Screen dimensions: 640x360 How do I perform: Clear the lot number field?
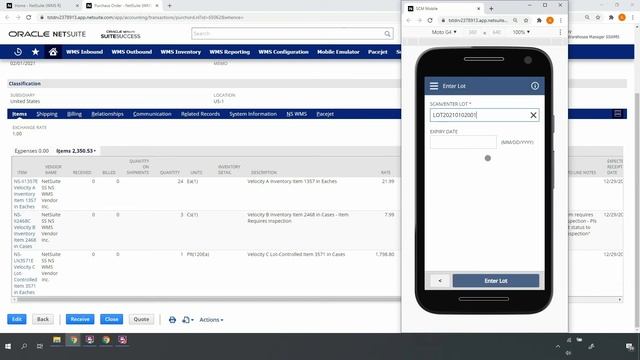pyautogui.click(x=533, y=115)
